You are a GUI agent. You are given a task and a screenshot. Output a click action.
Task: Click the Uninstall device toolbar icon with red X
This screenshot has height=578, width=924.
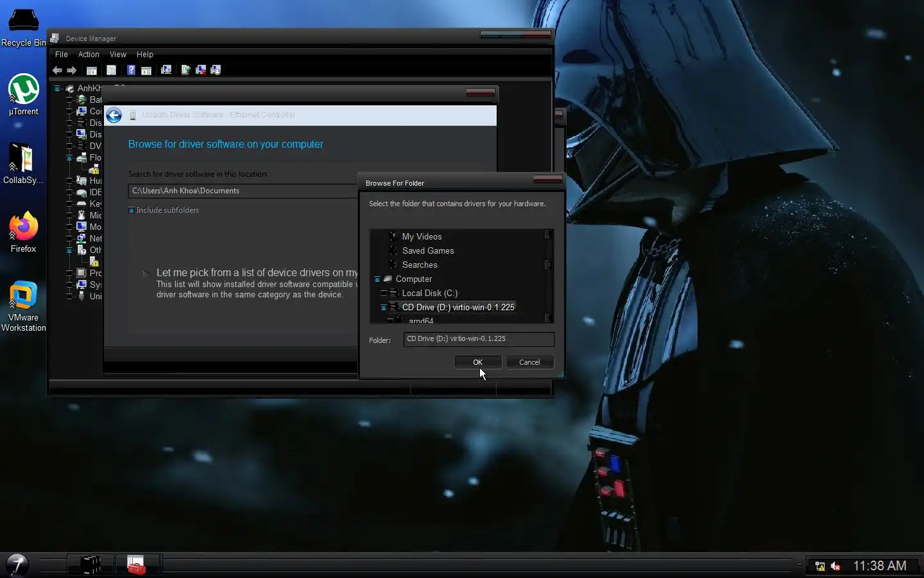[x=201, y=70]
